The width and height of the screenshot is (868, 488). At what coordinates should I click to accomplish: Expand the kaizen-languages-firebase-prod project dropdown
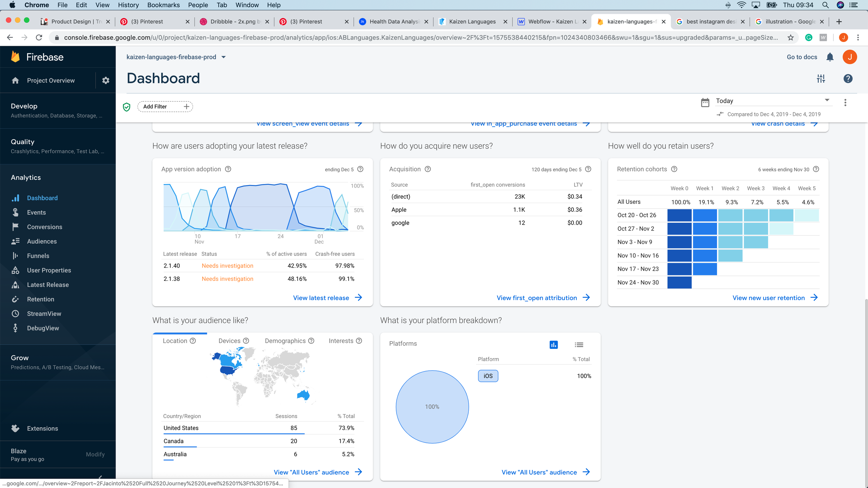click(x=224, y=57)
